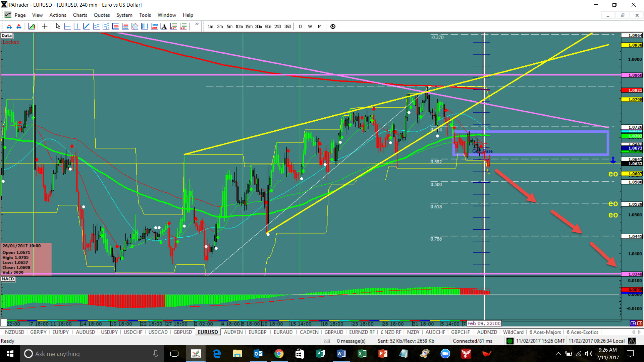Select the horizontal line drawing tool
The image size is (644, 362).
pos(67,26)
